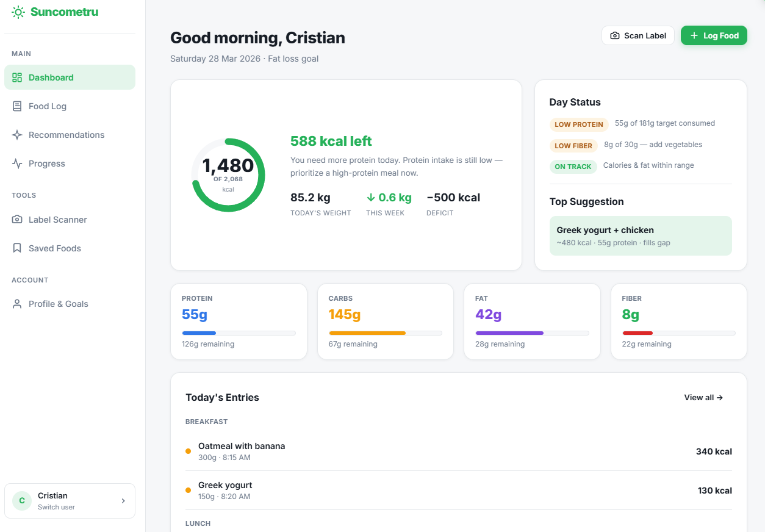765x532 pixels.
Task: Open the Food Log via its notebook icon
Action: [18, 106]
